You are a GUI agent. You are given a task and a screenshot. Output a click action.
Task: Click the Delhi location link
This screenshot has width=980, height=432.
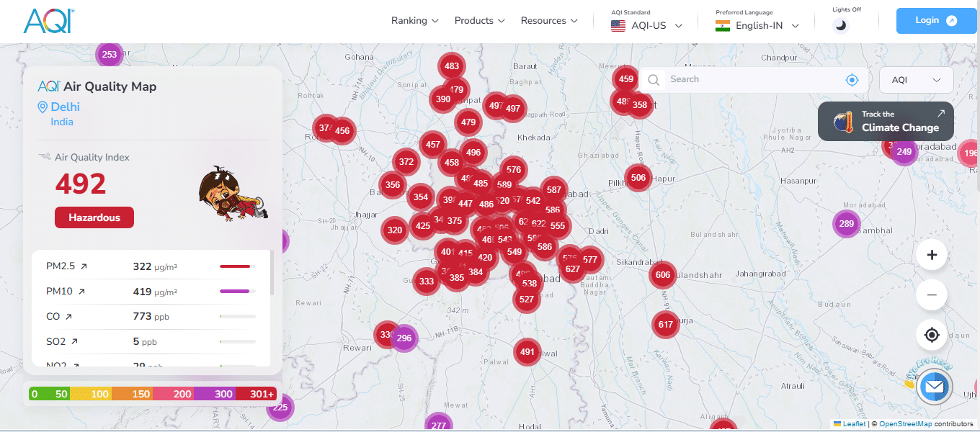[x=65, y=107]
